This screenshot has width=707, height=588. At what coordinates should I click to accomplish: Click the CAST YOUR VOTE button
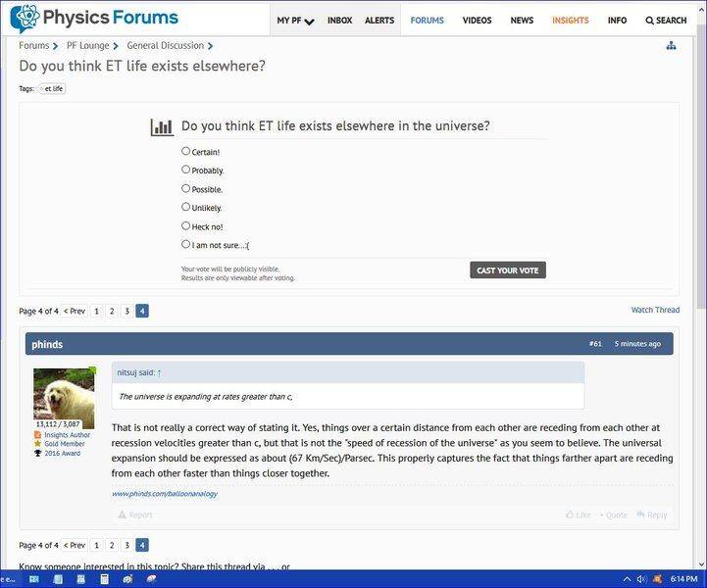508,270
